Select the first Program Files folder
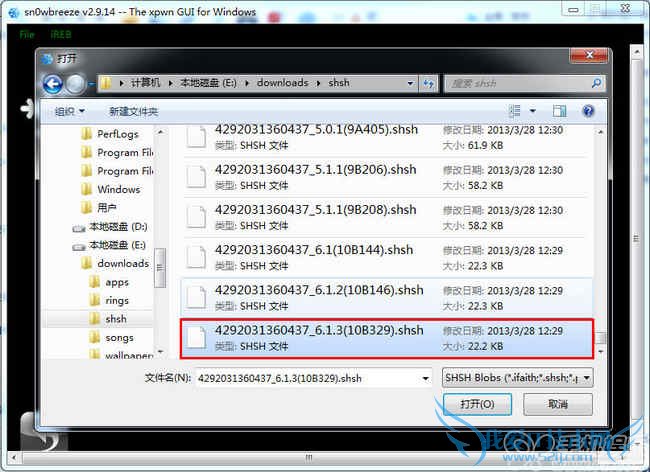The image size is (650, 472). pyautogui.click(x=117, y=152)
